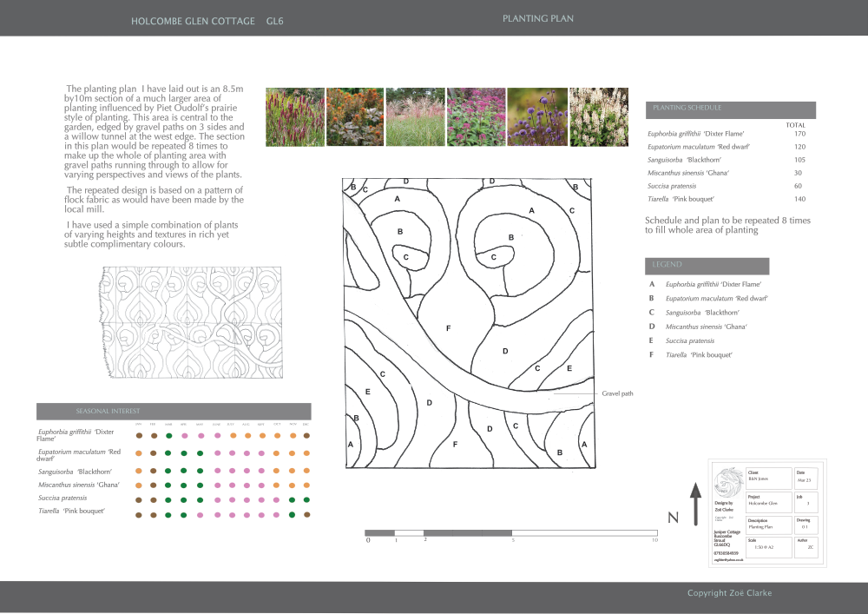
Task: Expand the PLANTING SCHEDULE section header
Action: tap(730, 109)
